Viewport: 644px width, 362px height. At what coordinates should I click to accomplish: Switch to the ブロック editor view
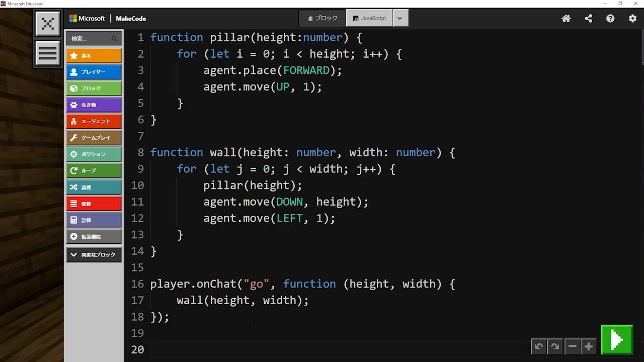click(x=323, y=18)
